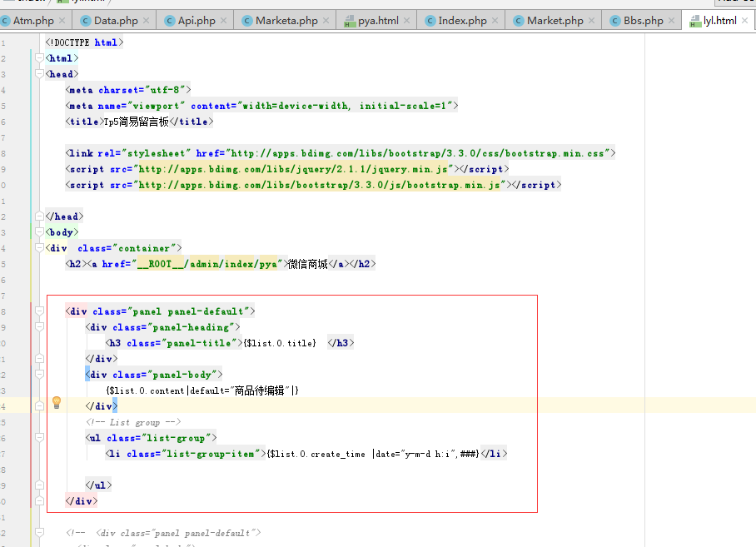Open the pya.html tab
This screenshot has width=756, height=547.
click(378, 21)
